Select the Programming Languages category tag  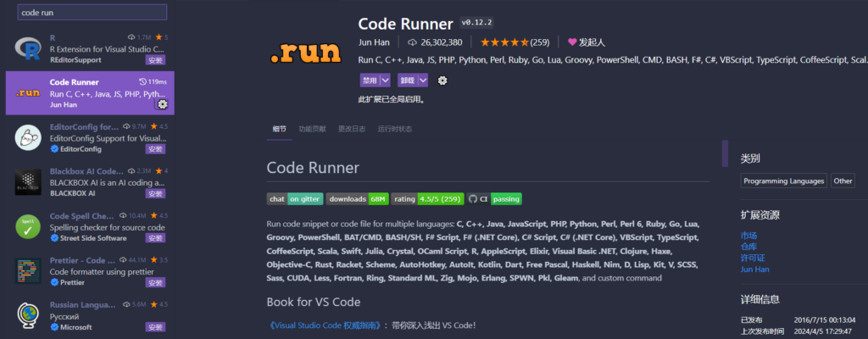point(784,181)
